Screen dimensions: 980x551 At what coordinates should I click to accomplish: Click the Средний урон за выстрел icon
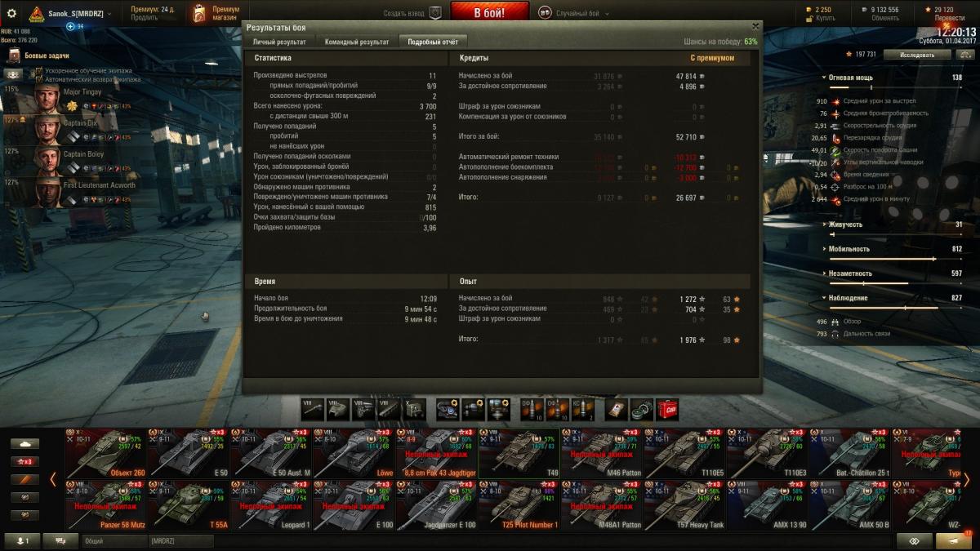[835, 101]
